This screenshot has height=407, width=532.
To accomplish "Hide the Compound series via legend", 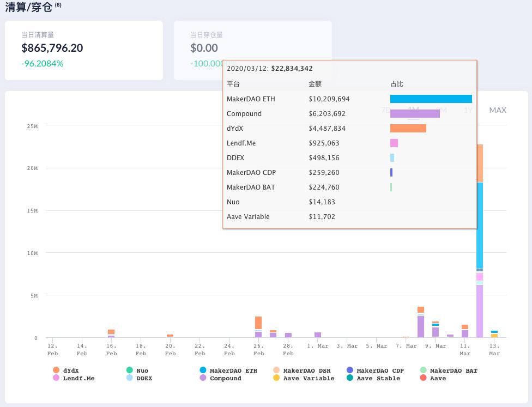I will tap(203, 378).
